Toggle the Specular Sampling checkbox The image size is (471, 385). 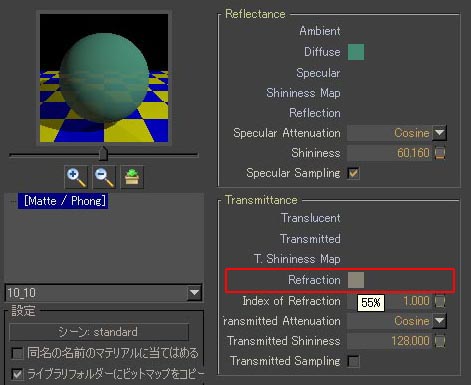(x=353, y=173)
